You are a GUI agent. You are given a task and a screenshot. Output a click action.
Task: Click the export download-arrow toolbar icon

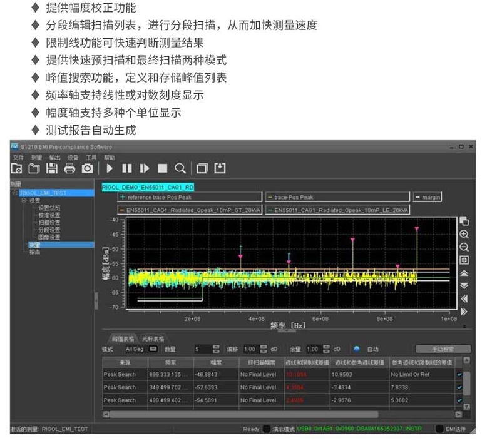(x=220, y=168)
